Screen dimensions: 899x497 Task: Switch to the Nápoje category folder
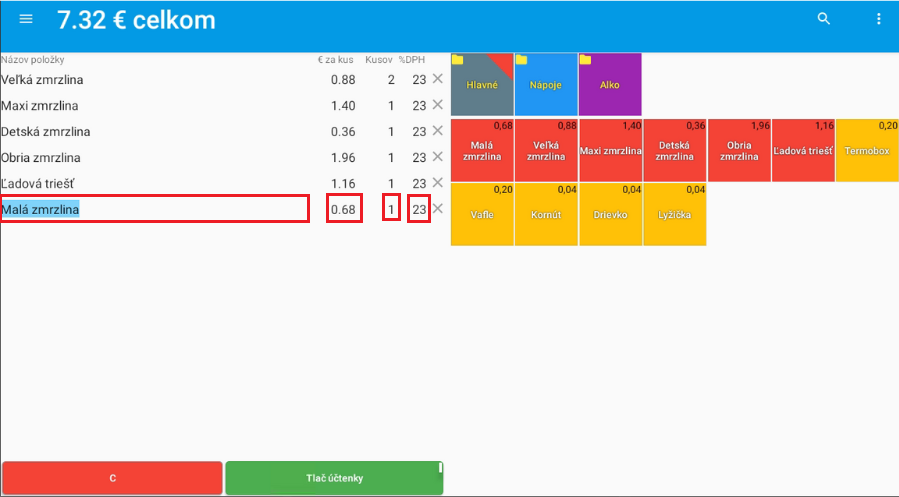tap(546, 85)
